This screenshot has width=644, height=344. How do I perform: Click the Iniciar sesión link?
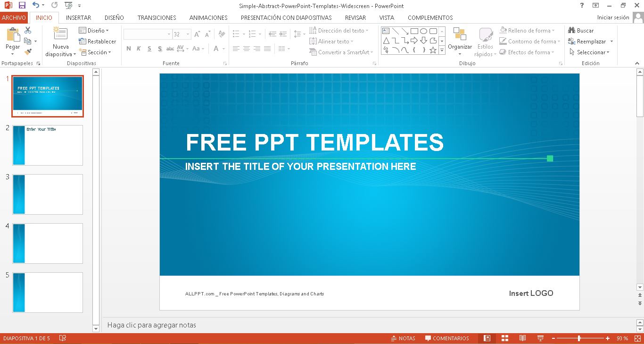613,17
